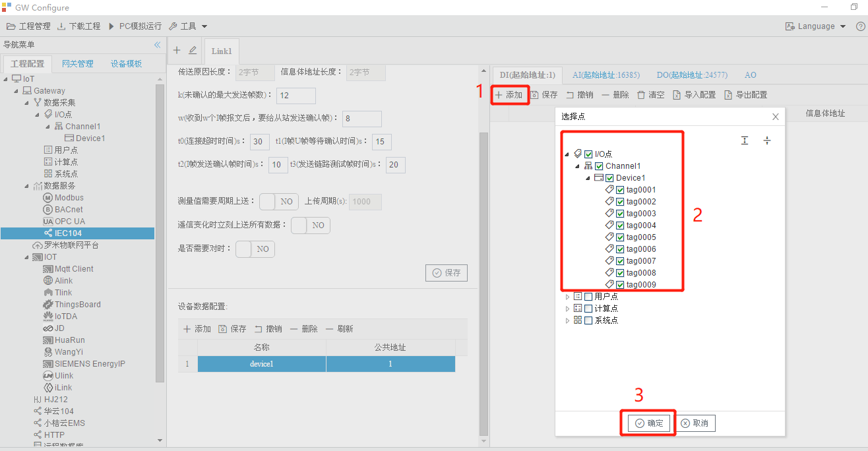Uncheck the Channel1 checkbox in 选择点
Viewport: 868px width, 451px height.
(599, 166)
